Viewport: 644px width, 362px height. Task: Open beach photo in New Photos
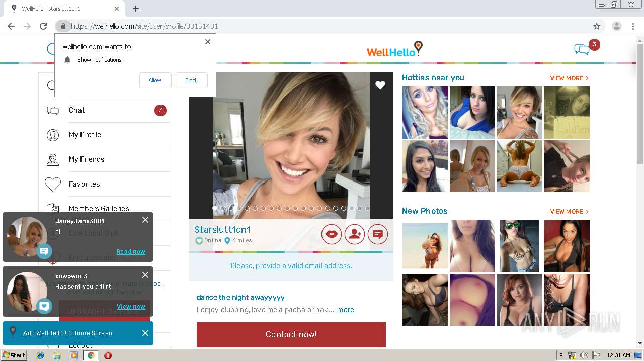pyautogui.click(x=425, y=246)
